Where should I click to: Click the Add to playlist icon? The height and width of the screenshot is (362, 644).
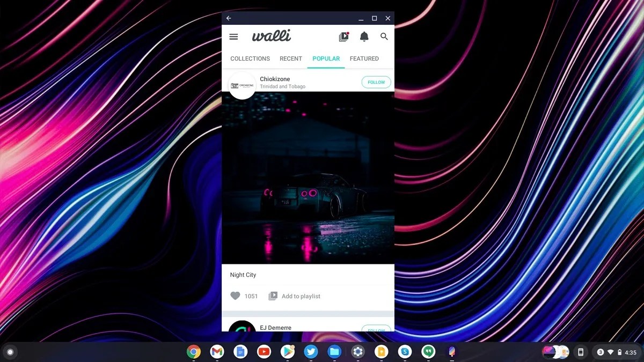273,295
